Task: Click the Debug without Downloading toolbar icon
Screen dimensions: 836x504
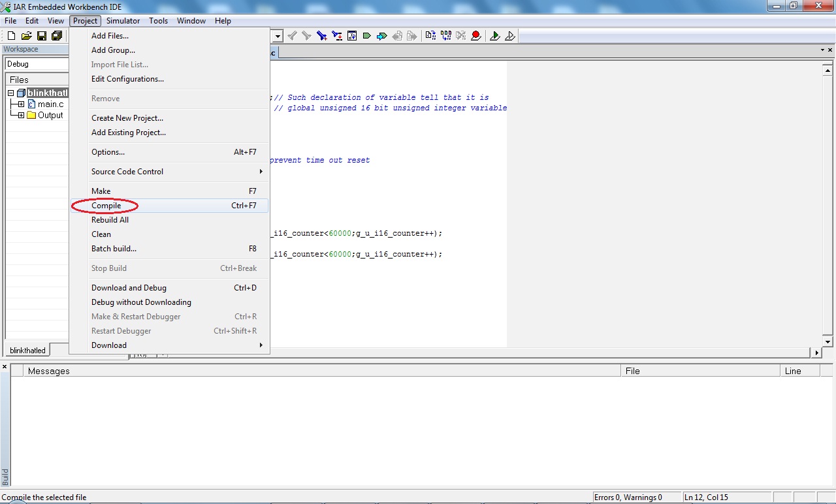Action: 510,36
